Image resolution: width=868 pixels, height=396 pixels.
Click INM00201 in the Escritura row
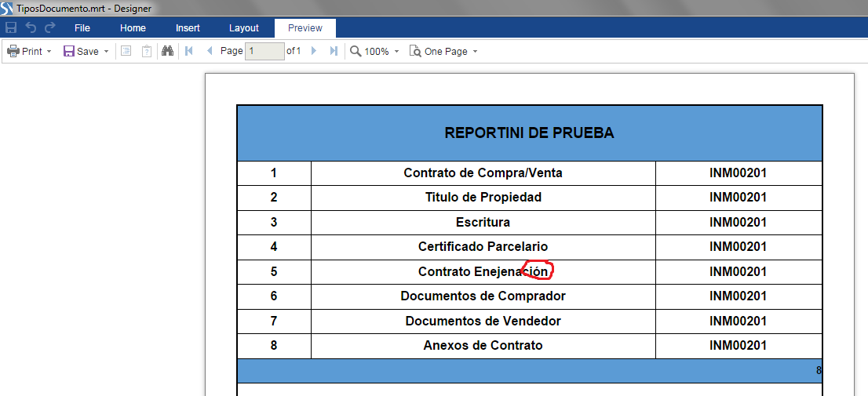point(738,223)
